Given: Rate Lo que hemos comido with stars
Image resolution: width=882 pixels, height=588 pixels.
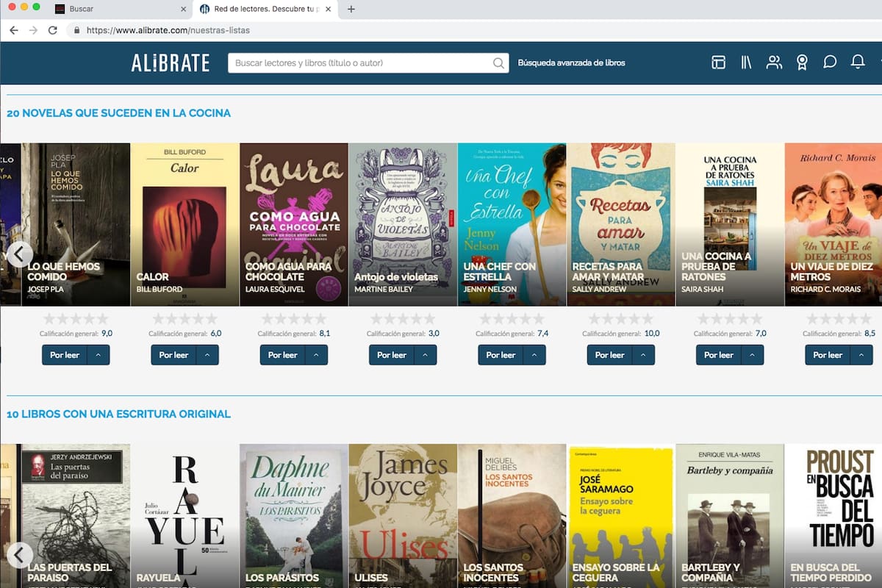Looking at the screenshot, I should pos(76,319).
